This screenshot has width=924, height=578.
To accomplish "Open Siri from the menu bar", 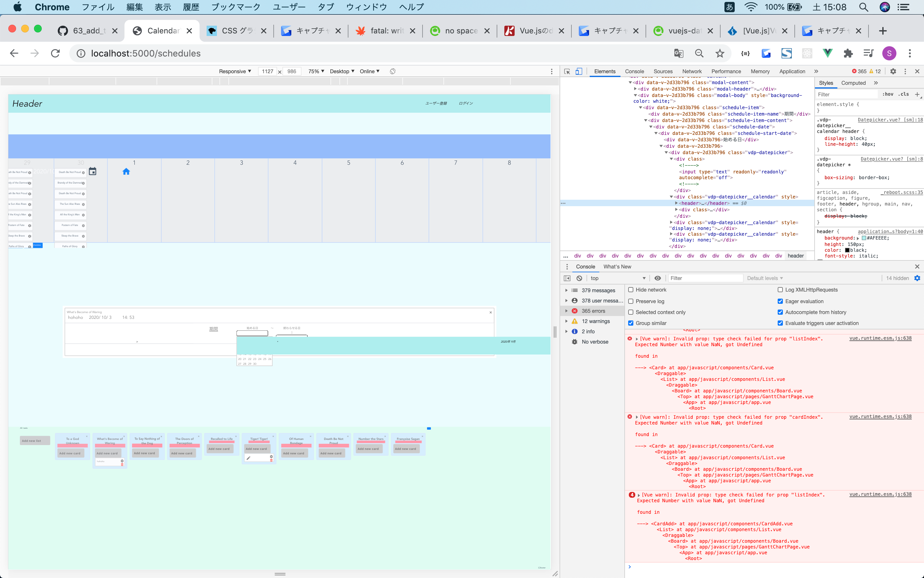I will pos(885,7).
